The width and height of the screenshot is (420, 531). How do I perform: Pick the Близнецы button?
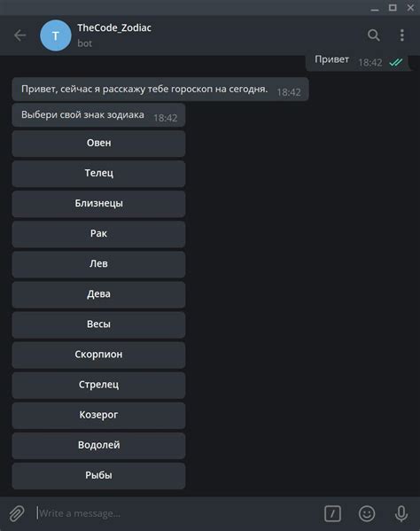tap(98, 204)
